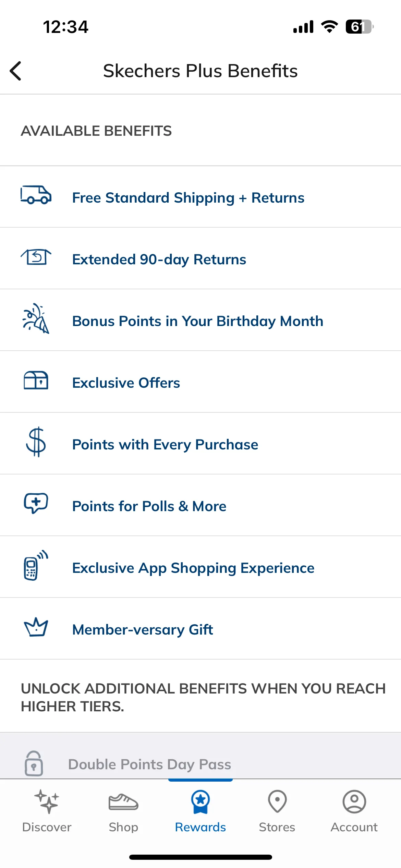Go back using the back arrow
Screen dimensions: 401x868
click(15, 71)
